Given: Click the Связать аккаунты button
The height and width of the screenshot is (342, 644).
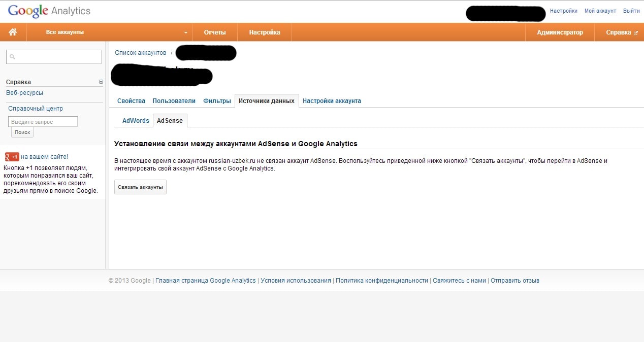Looking at the screenshot, I should 140,187.
